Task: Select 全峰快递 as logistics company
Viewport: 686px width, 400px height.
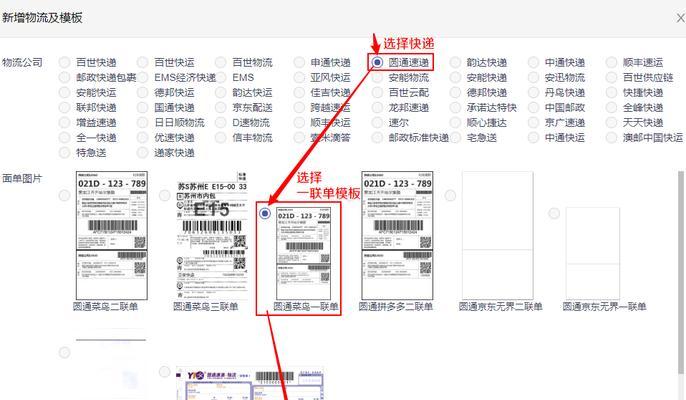Action: 611,108
